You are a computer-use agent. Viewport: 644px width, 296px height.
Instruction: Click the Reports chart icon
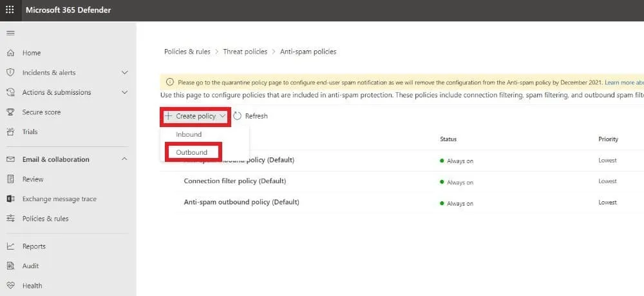click(x=10, y=246)
